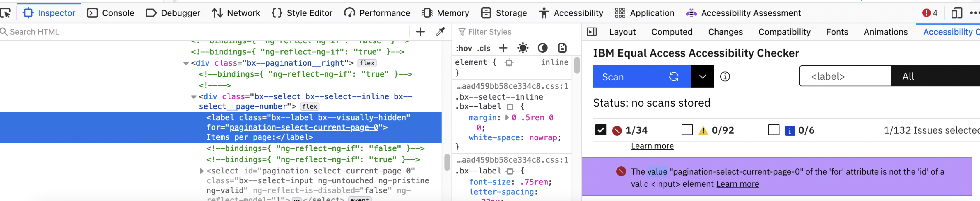Open the Animations sidebar tab
This screenshot has height=201, width=980.
[885, 32]
